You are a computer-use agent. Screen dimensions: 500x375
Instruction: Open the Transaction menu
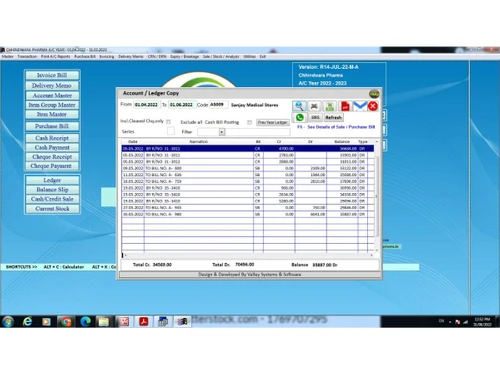point(27,57)
